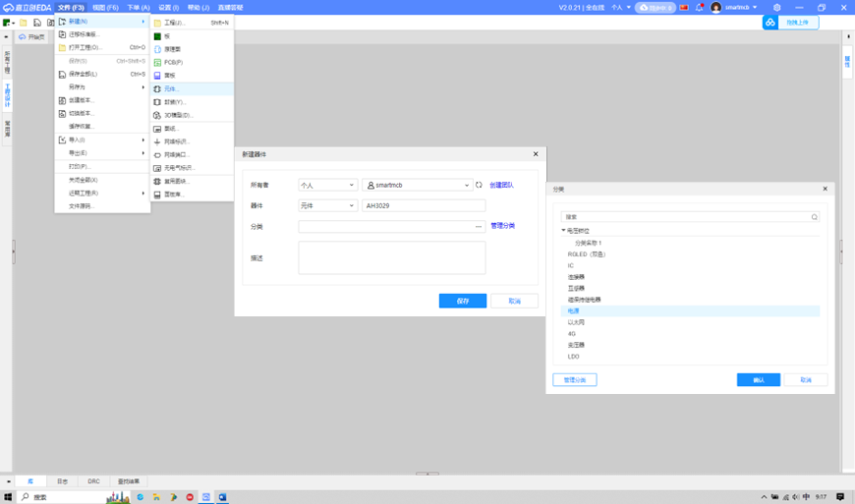Click the 无电气标识 non-electrical flag icon

point(157,168)
